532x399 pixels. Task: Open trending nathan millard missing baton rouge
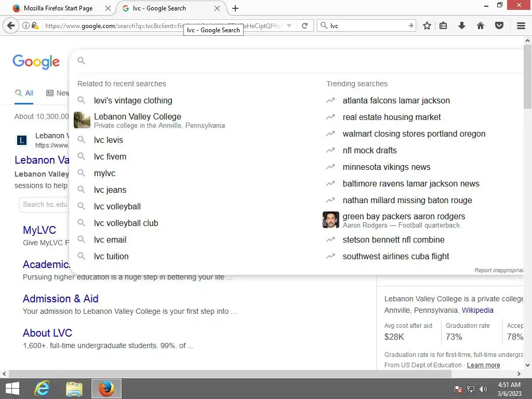407,200
